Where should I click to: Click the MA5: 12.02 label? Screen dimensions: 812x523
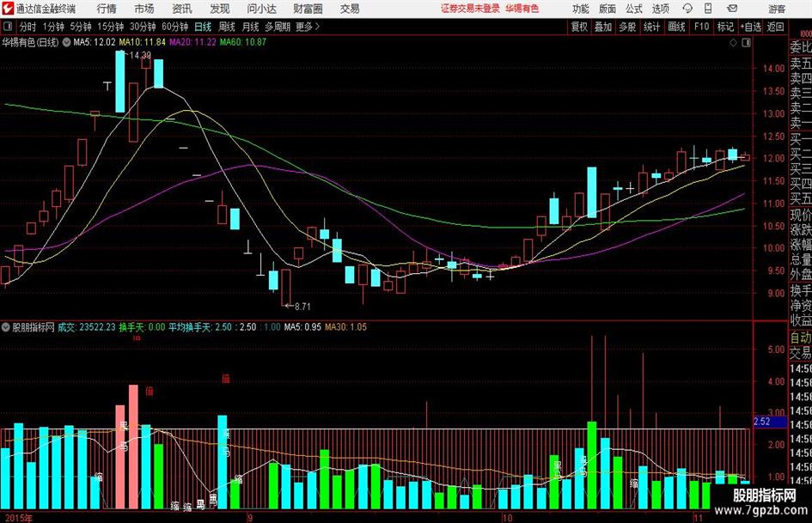95,42
